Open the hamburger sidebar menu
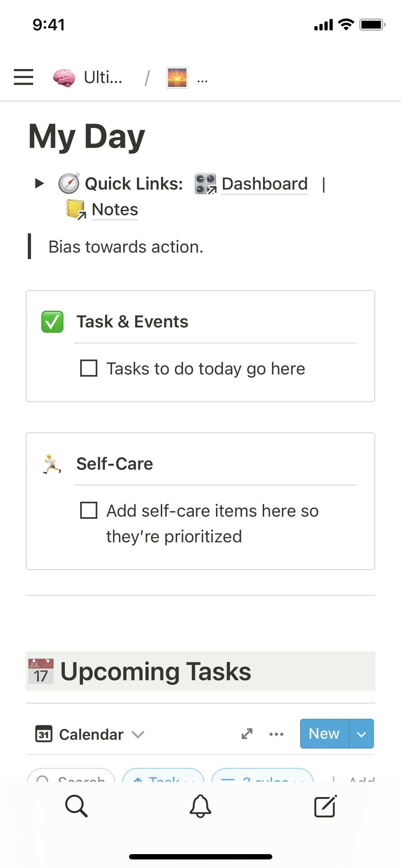 pyautogui.click(x=24, y=77)
